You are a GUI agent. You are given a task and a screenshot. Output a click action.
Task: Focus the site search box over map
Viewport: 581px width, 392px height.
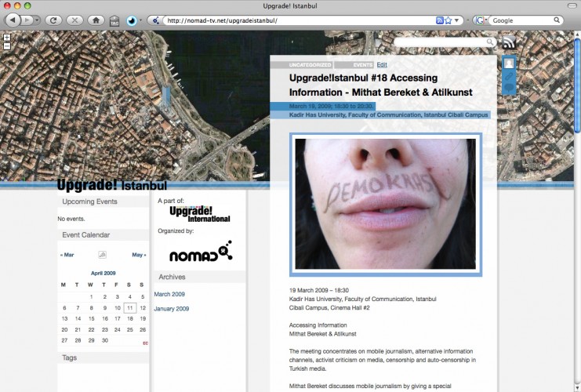(x=440, y=42)
